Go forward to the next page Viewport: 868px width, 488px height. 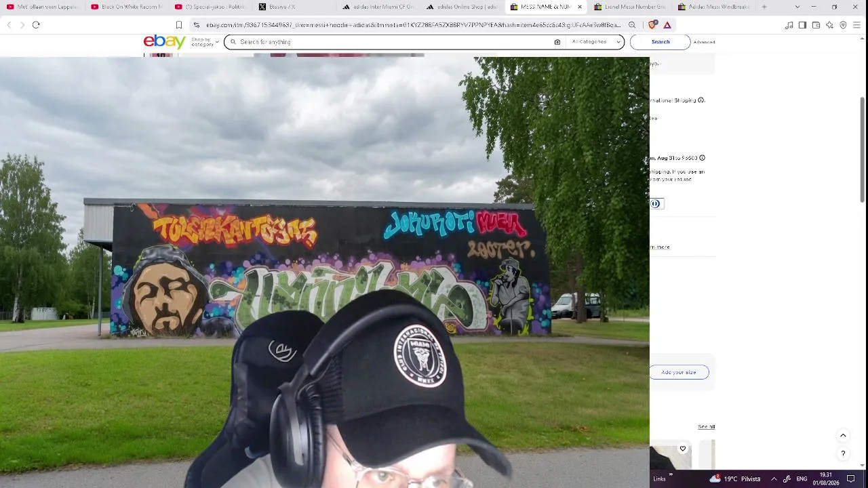point(22,25)
